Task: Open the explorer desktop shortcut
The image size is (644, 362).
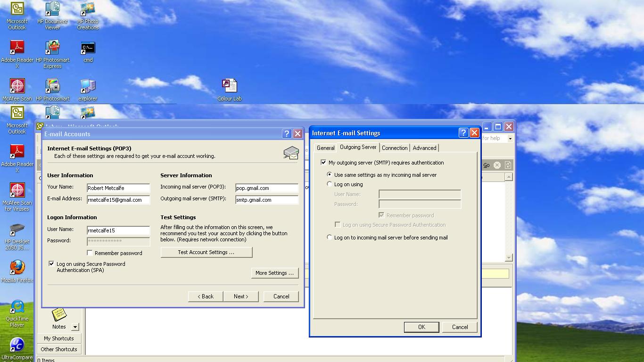Action: coord(88,87)
